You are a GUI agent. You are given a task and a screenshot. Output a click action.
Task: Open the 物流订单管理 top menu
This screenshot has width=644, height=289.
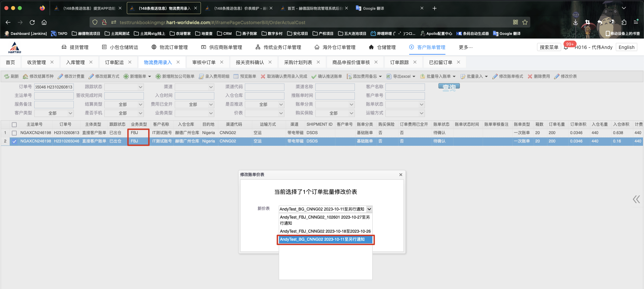pos(170,47)
